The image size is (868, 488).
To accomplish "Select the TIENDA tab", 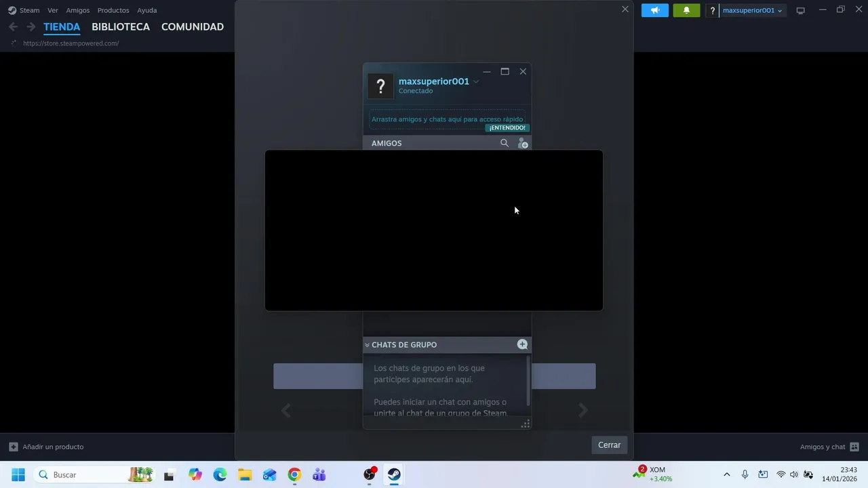I will tap(62, 27).
